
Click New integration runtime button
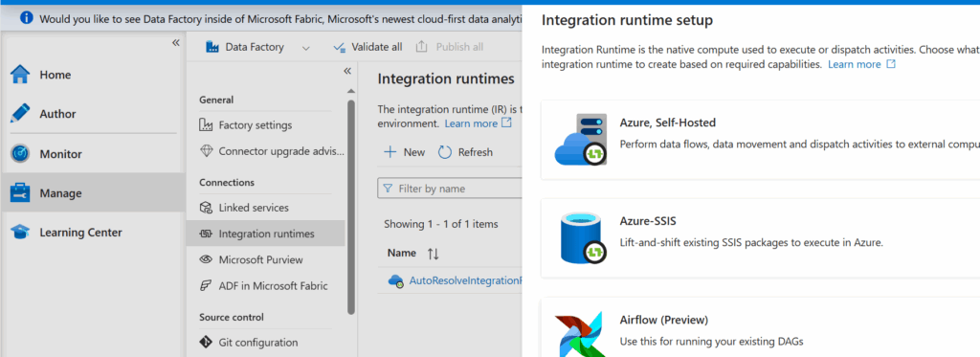point(404,152)
